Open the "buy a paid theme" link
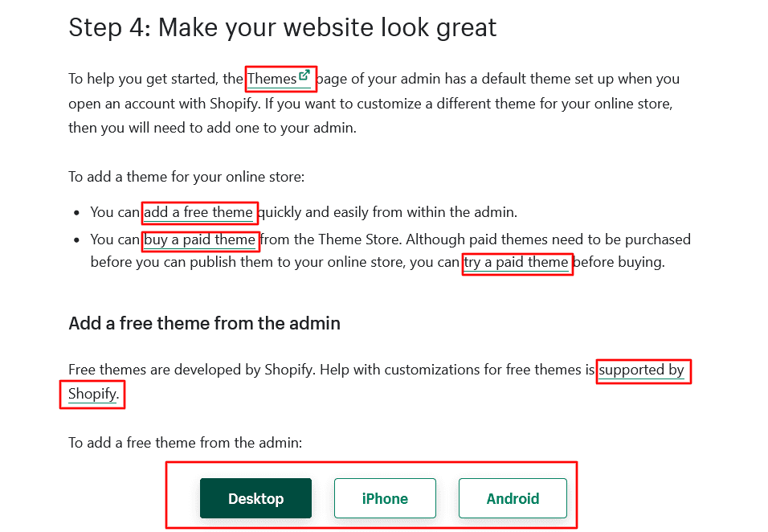The height and width of the screenshot is (532, 768). 199,239
